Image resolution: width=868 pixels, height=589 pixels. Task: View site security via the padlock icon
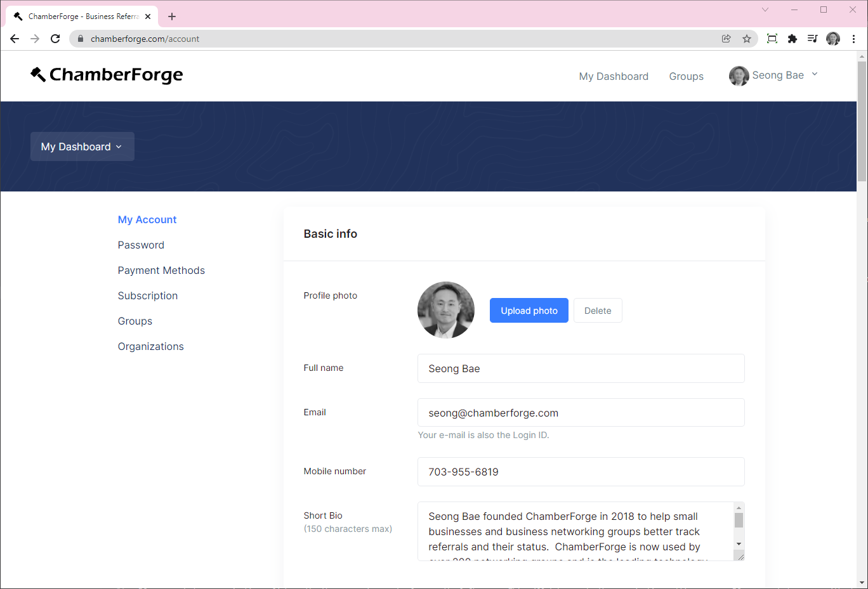(x=80, y=39)
